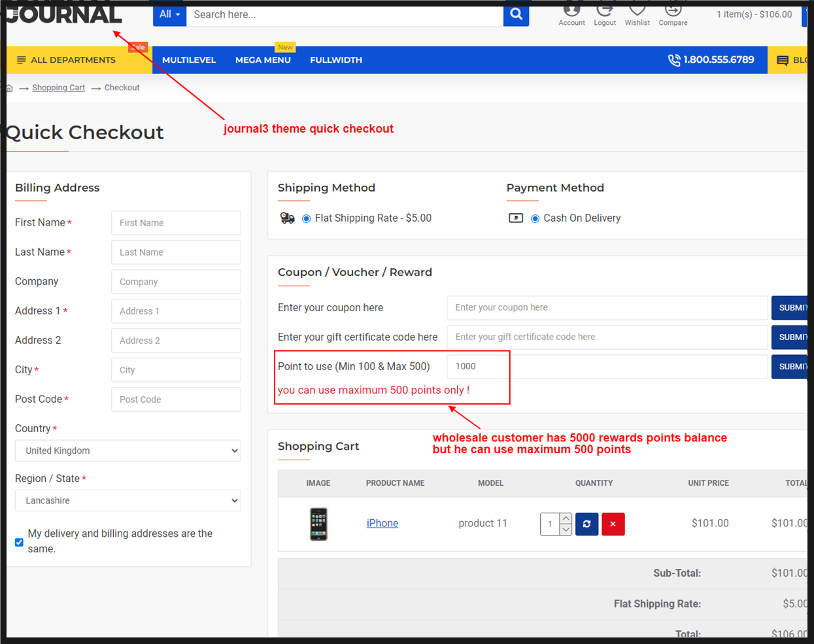
Task: Click the blue search magnifier icon
Action: pyautogui.click(x=516, y=14)
